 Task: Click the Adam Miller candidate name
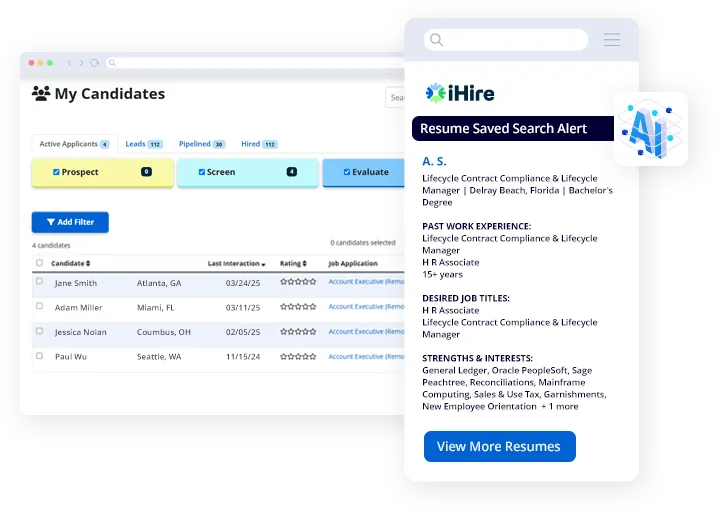[x=79, y=308]
